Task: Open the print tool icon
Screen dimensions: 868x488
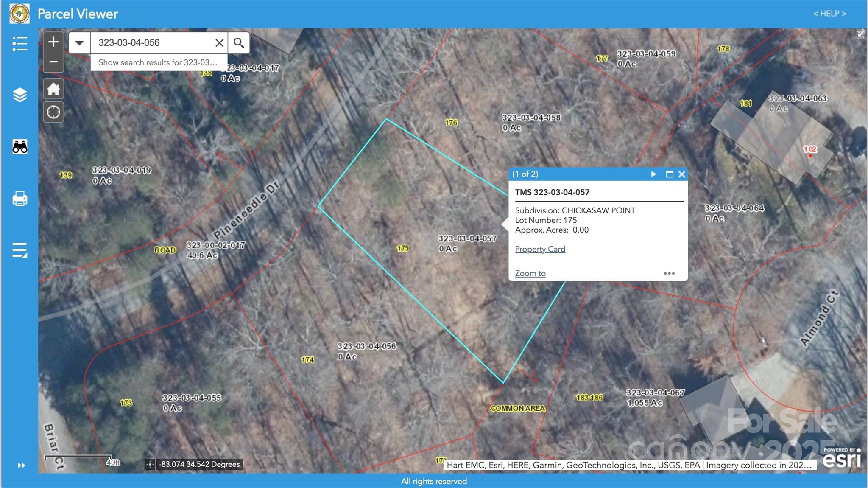Action: pyautogui.click(x=20, y=199)
